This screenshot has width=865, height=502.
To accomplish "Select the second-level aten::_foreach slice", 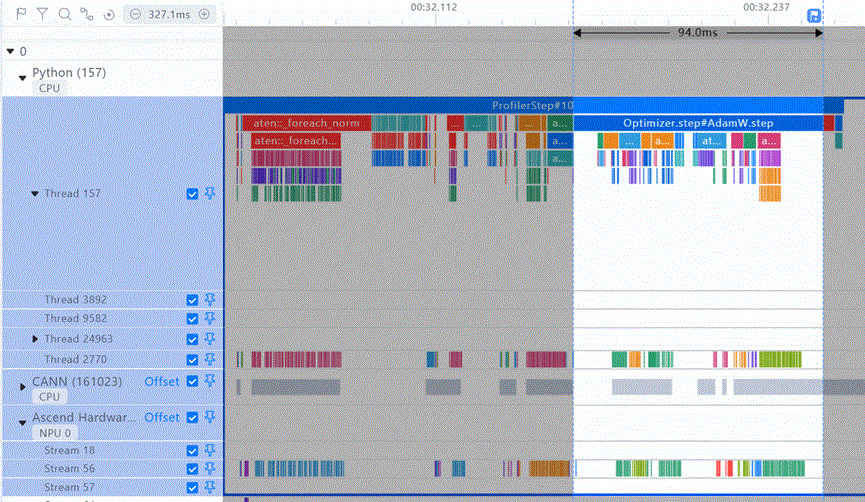I will [x=296, y=141].
